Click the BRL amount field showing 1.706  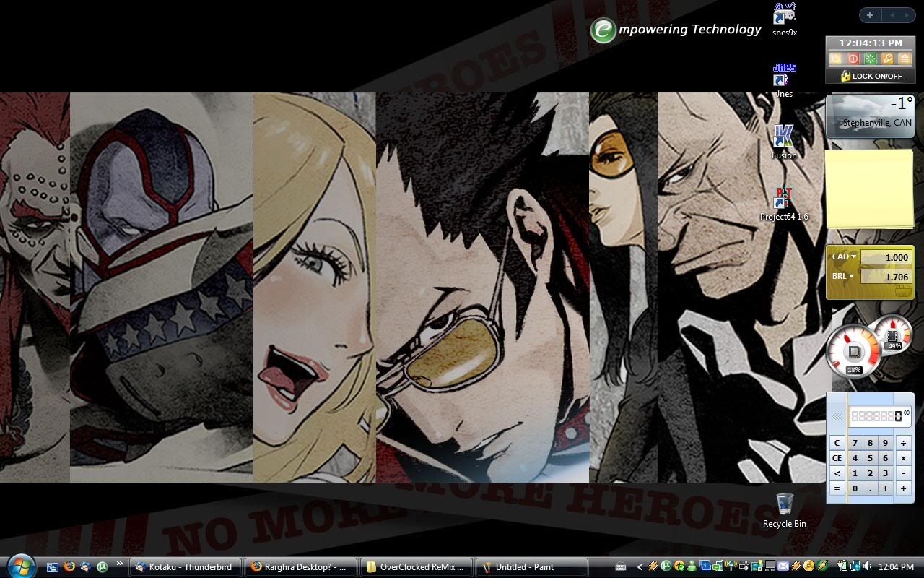pos(886,277)
